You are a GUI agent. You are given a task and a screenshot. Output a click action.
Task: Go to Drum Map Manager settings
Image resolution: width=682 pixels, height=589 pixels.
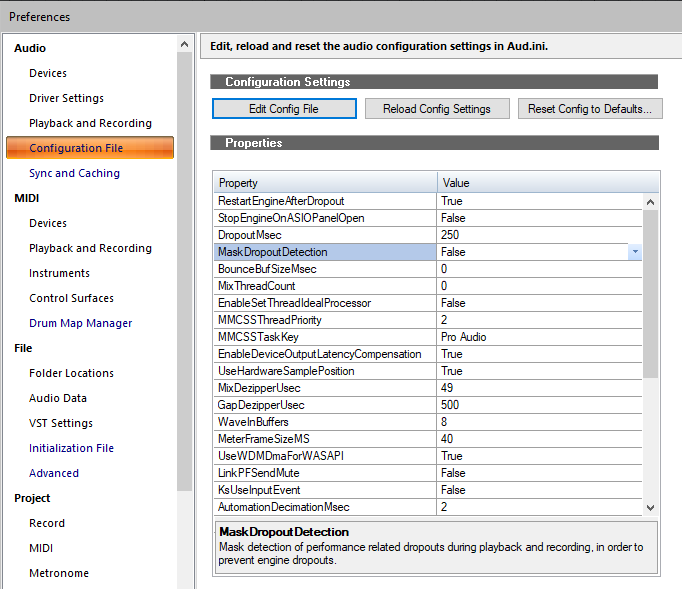(80, 323)
